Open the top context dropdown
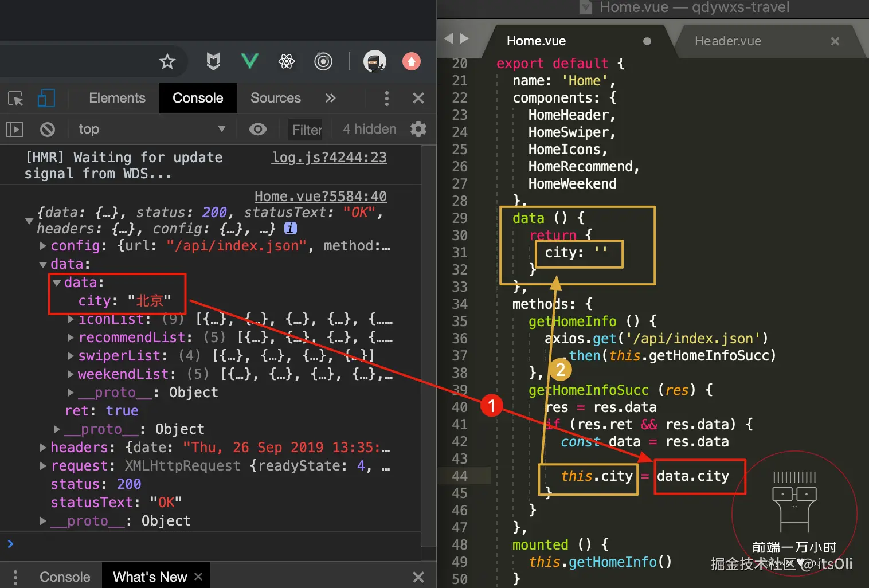 coord(152,129)
